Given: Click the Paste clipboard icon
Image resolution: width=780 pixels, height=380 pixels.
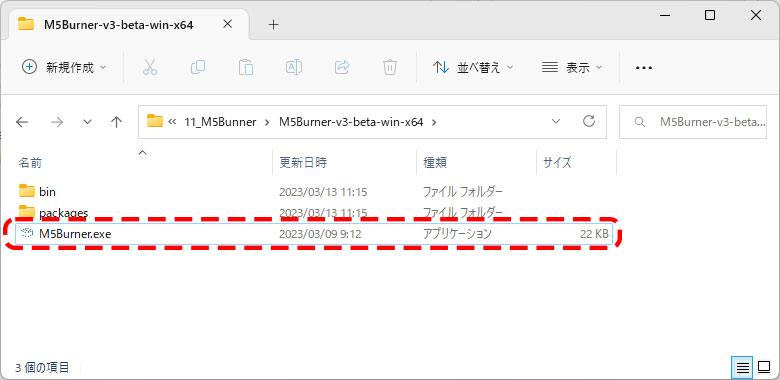Looking at the screenshot, I should 246,67.
